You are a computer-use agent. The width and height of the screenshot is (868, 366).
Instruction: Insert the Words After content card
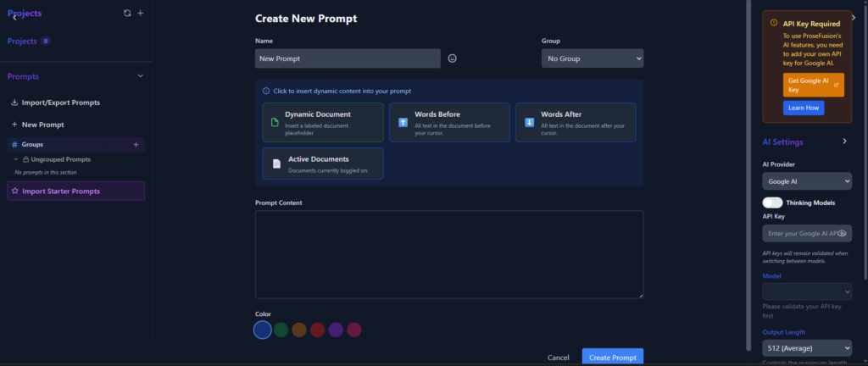576,122
